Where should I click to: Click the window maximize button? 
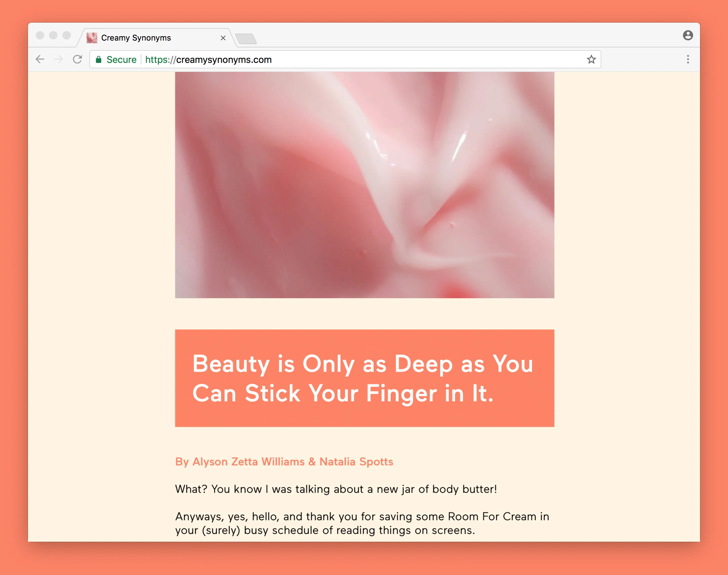[67, 35]
